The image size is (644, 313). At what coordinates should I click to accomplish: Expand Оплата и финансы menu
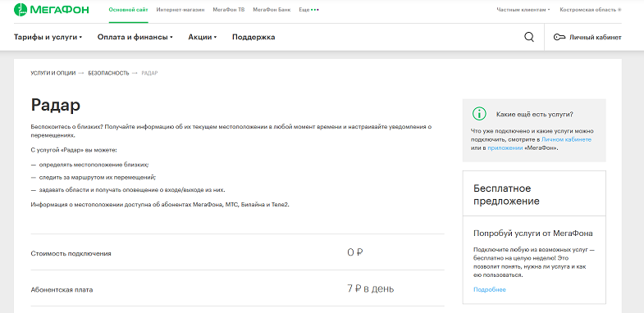(135, 38)
